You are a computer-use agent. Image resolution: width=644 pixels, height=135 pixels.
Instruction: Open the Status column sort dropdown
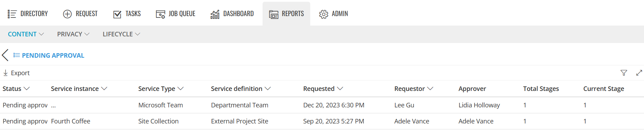point(27,89)
